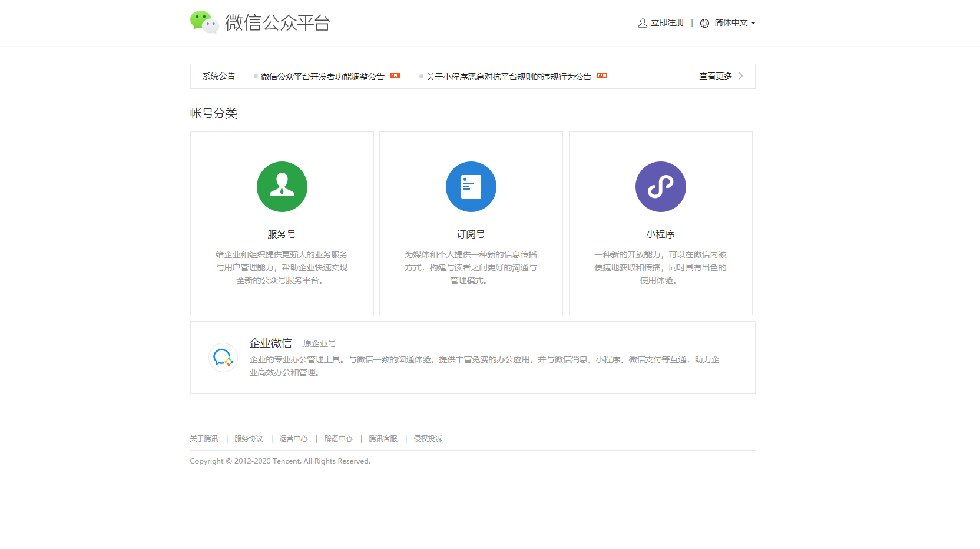
Task: Open the 运营中心 footer link
Action: [x=293, y=439]
